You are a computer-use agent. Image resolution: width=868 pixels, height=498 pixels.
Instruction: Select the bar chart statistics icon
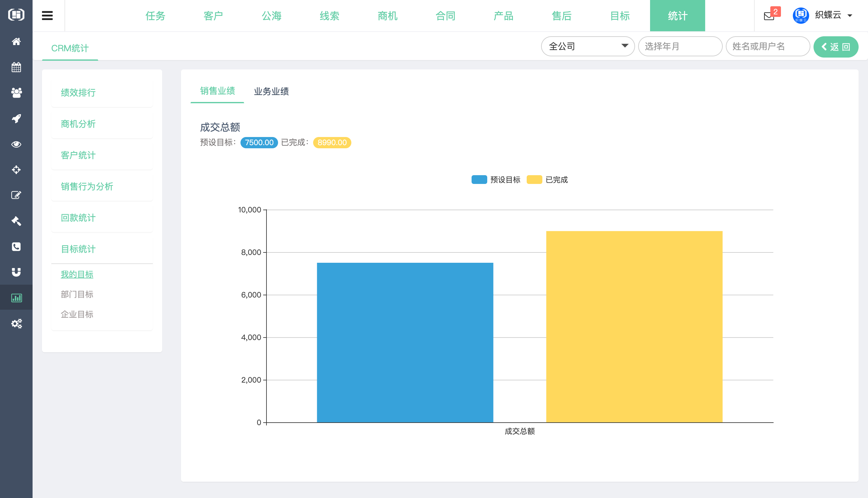[x=16, y=297]
